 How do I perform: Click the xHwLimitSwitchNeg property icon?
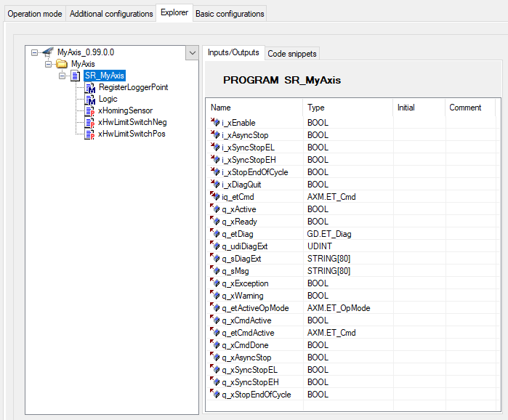(89, 122)
